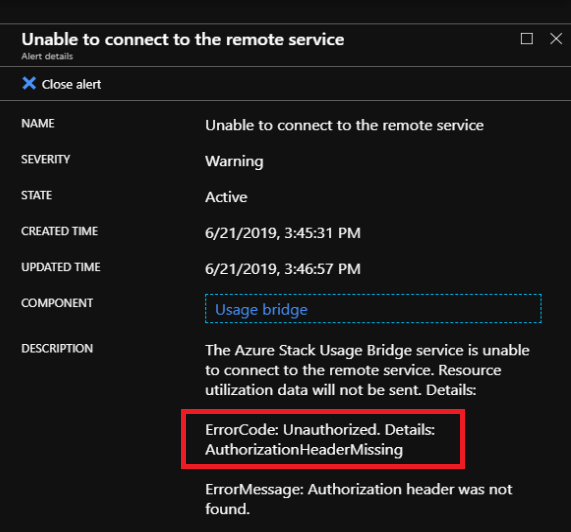Image resolution: width=571 pixels, height=532 pixels.
Task: Click the blade title heading text
Action: coord(183,39)
